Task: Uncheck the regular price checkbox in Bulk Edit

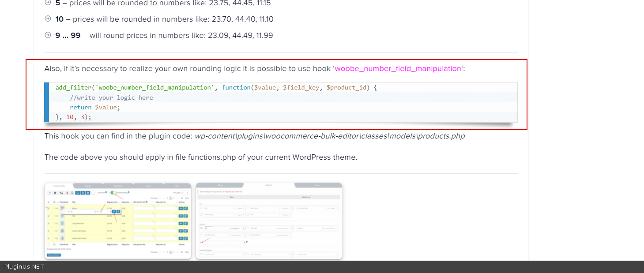Action: coord(201,228)
